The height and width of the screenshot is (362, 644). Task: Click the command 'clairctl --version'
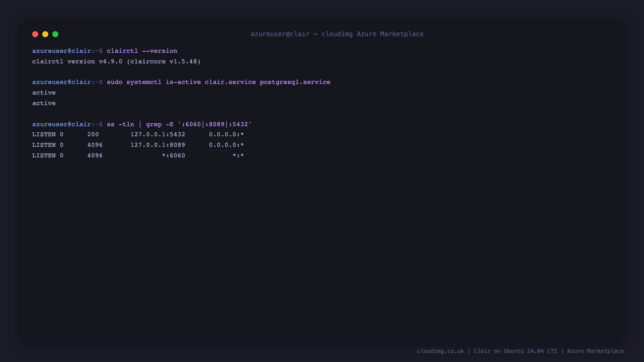coord(142,51)
